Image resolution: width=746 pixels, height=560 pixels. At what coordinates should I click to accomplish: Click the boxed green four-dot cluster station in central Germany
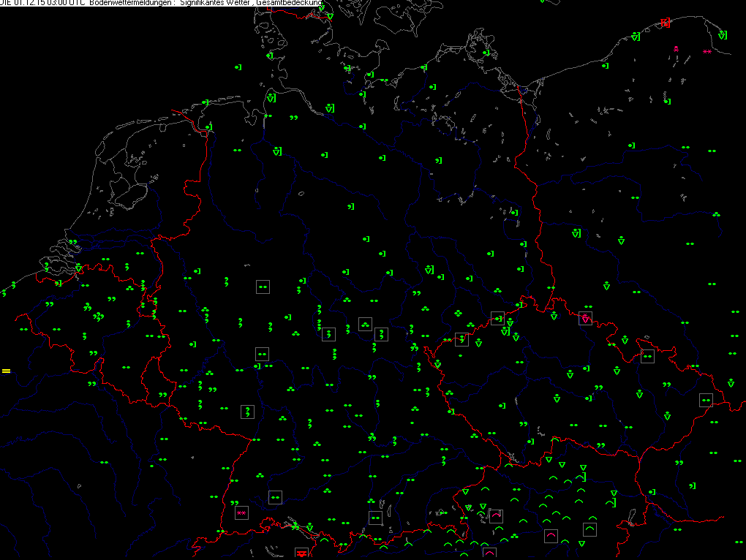point(365,324)
